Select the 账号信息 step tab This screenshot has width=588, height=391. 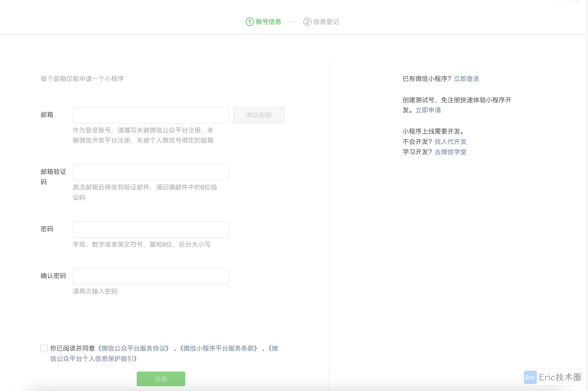coord(268,22)
